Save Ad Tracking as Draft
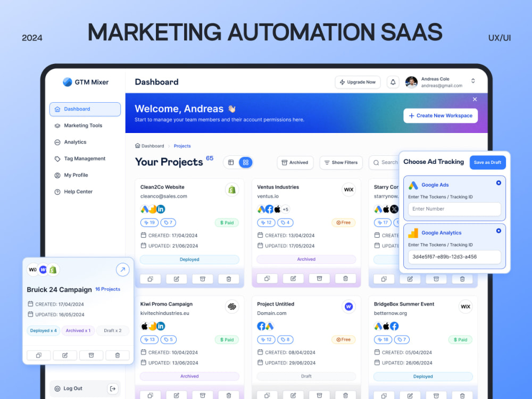The height and width of the screenshot is (399, 532). tap(487, 162)
